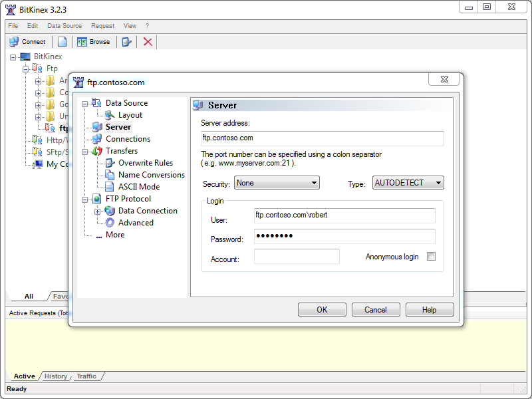Viewport: 532px width, 399px height.
Task: Select the Advanced gear icon item
Action: click(110, 223)
